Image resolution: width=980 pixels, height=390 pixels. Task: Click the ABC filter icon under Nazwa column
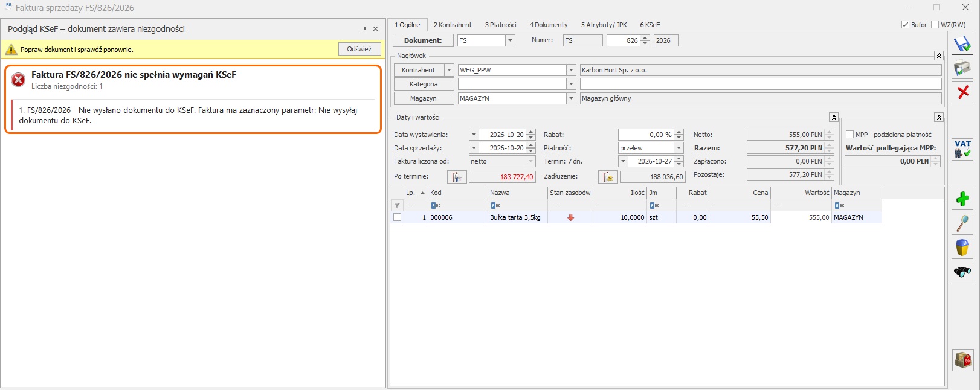(x=495, y=205)
